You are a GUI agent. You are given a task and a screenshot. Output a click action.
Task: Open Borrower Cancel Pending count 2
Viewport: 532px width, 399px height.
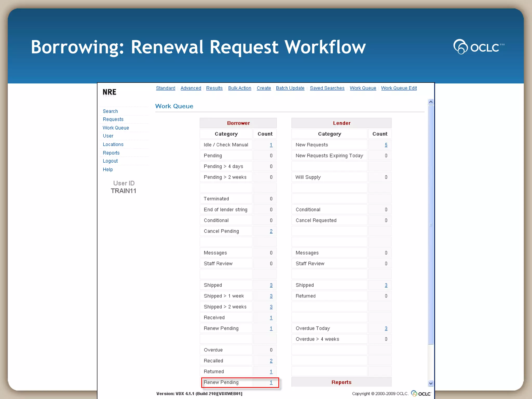[x=271, y=231]
